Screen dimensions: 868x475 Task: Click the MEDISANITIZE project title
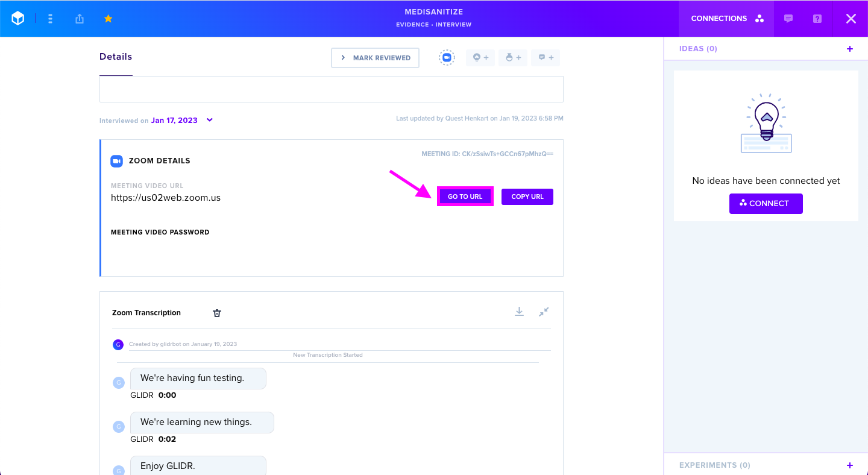[434, 12]
